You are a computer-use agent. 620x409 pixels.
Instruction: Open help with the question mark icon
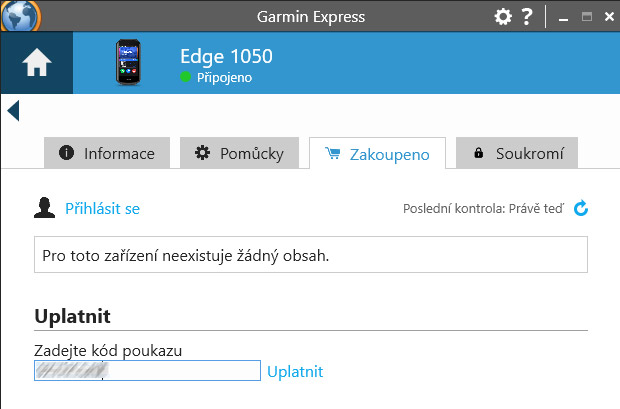coord(527,17)
